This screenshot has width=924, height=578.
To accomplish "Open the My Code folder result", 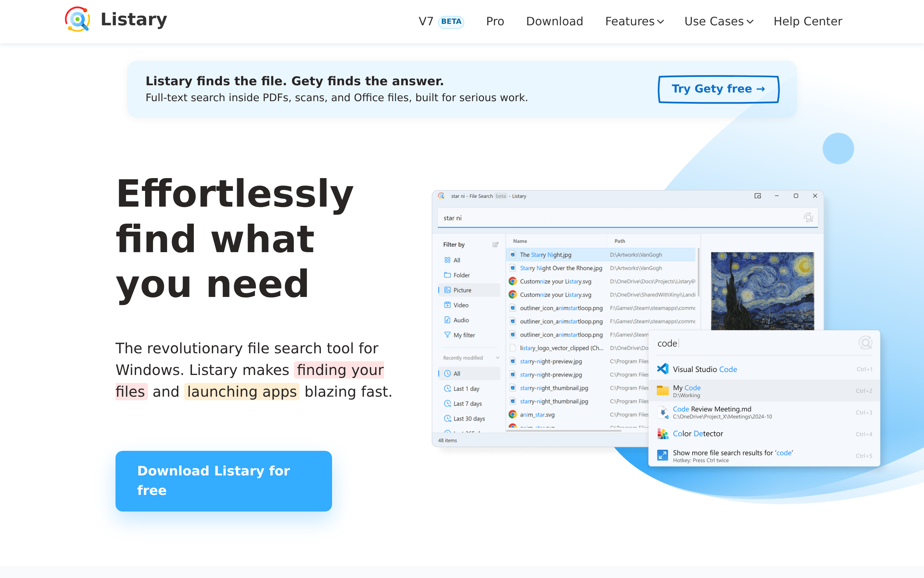I will 764,391.
